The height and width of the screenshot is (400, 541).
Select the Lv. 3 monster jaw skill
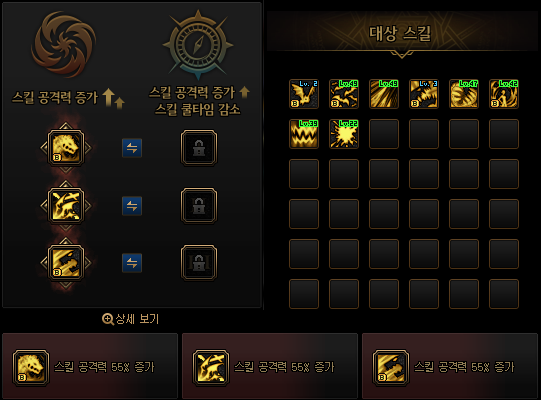tap(424, 94)
